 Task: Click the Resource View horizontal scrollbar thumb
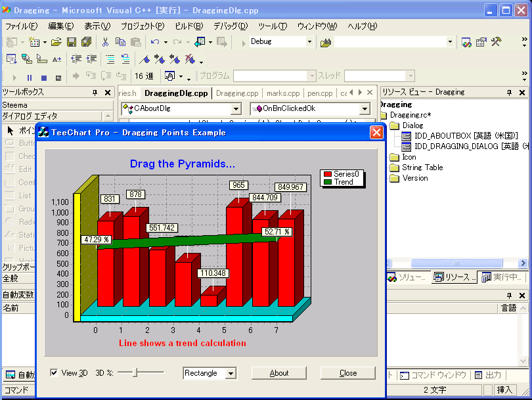click(x=456, y=263)
